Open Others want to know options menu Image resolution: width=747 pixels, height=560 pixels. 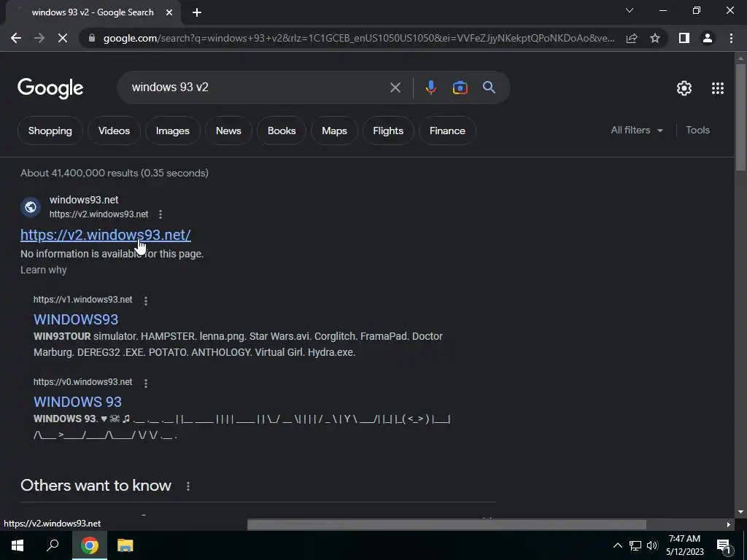tap(188, 486)
